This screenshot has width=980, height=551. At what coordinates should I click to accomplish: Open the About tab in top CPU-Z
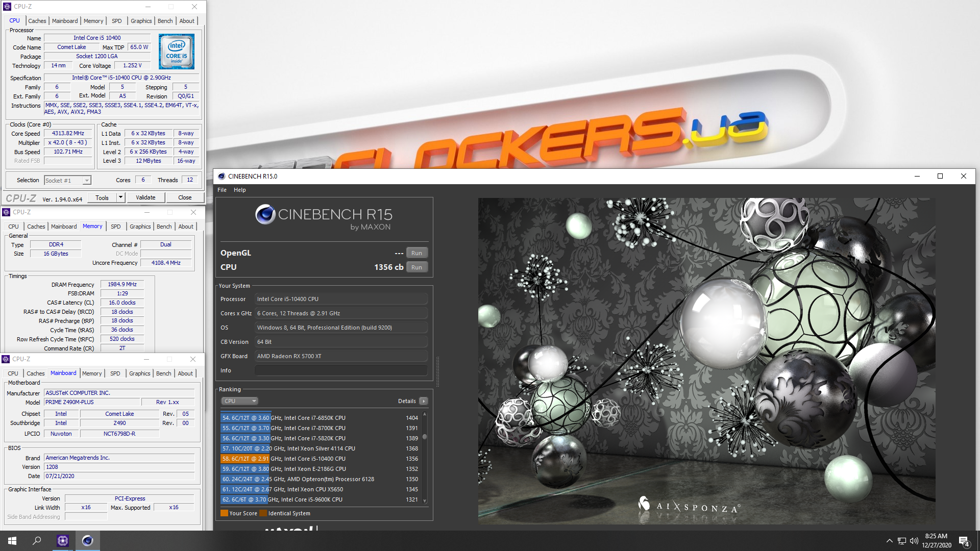(x=187, y=21)
